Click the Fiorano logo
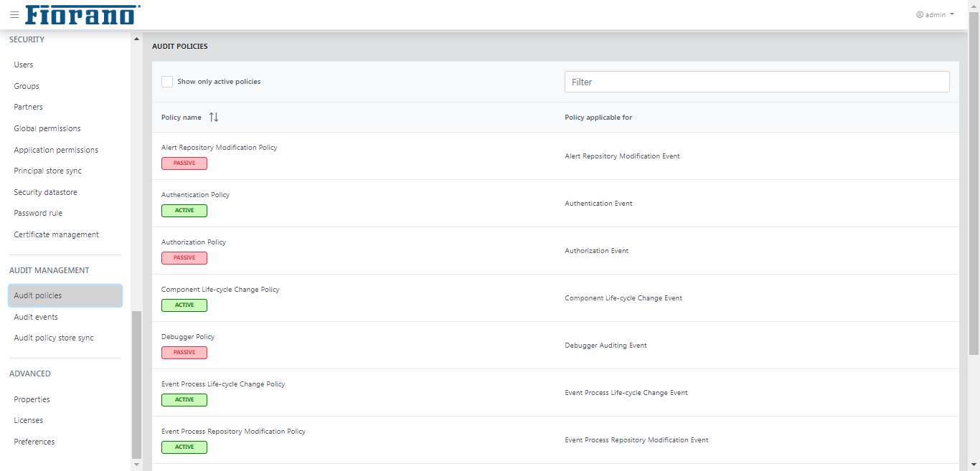980x471 pixels. pyautogui.click(x=83, y=14)
